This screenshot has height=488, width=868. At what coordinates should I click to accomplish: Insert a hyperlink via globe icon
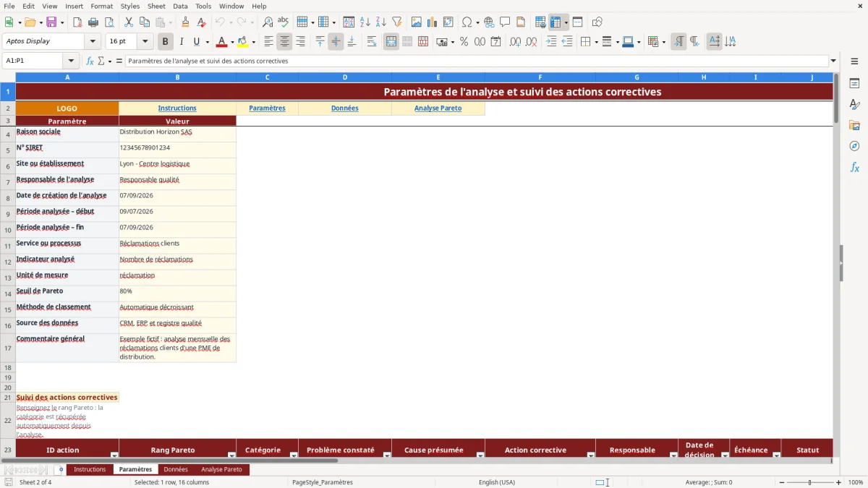coord(489,22)
